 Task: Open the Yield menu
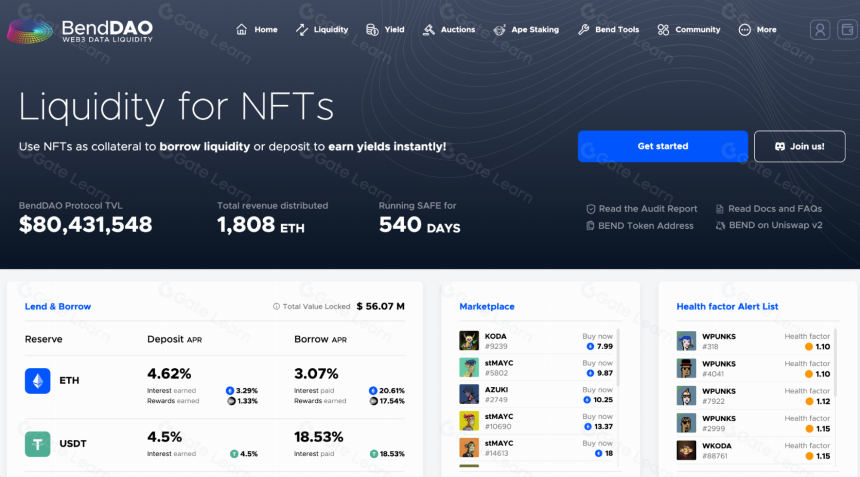click(385, 30)
